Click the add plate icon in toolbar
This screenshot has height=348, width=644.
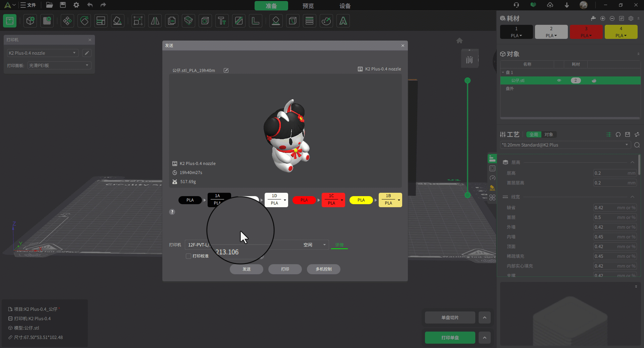coord(47,21)
